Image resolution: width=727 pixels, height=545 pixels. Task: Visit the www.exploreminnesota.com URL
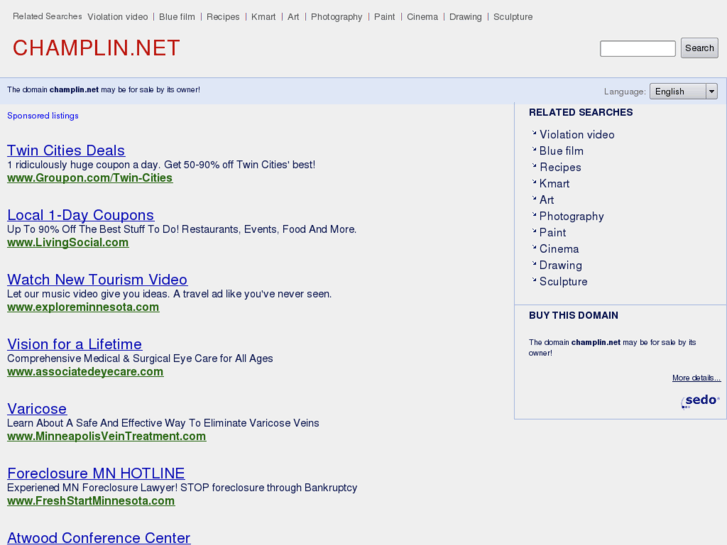[83, 307]
